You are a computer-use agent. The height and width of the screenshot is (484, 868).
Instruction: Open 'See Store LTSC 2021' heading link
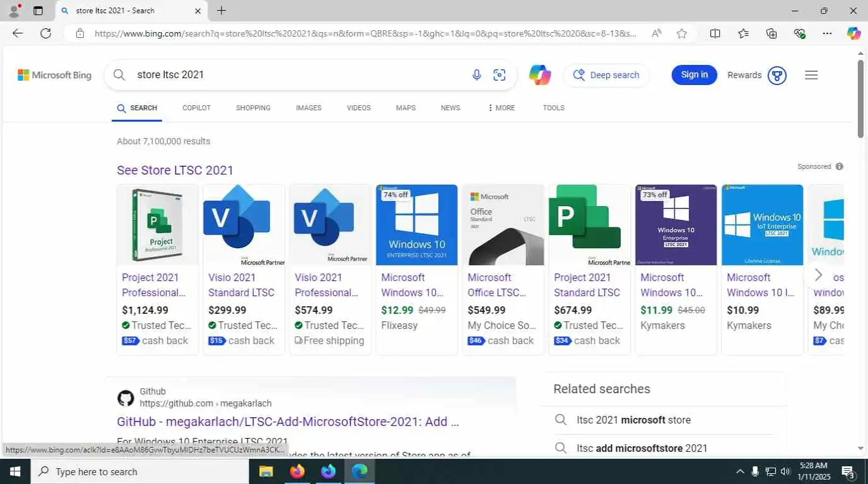click(175, 170)
